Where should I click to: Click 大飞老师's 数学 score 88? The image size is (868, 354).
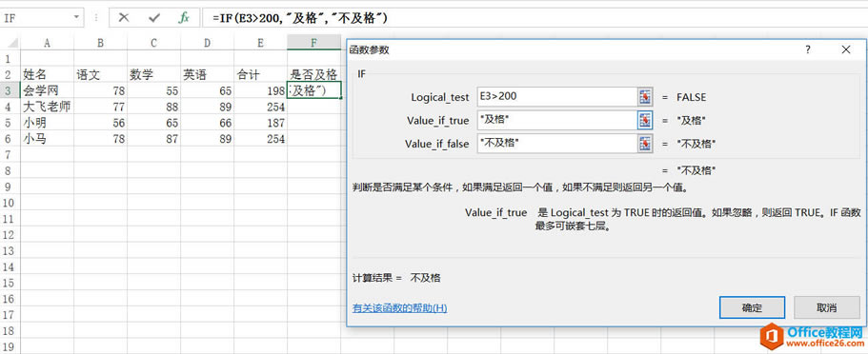[x=153, y=107]
